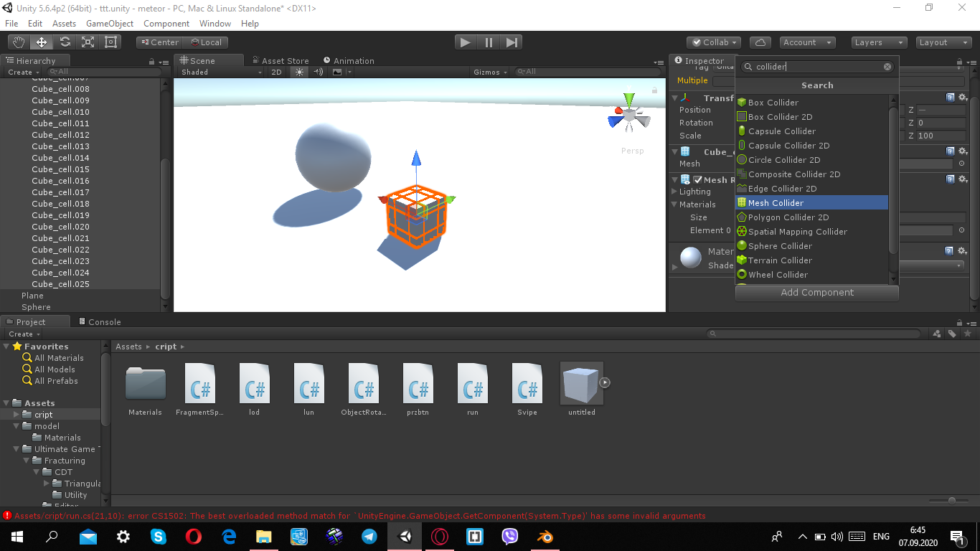This screenshot has width=980, height=551.
Task: Toggle scene audio speaker icon
Action: (x=319, y=72)
